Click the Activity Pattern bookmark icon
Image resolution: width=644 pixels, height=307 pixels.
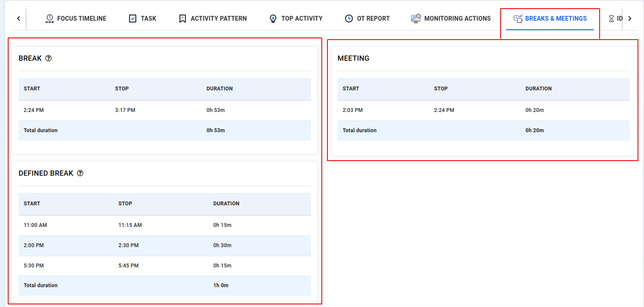tap(183, 19)
